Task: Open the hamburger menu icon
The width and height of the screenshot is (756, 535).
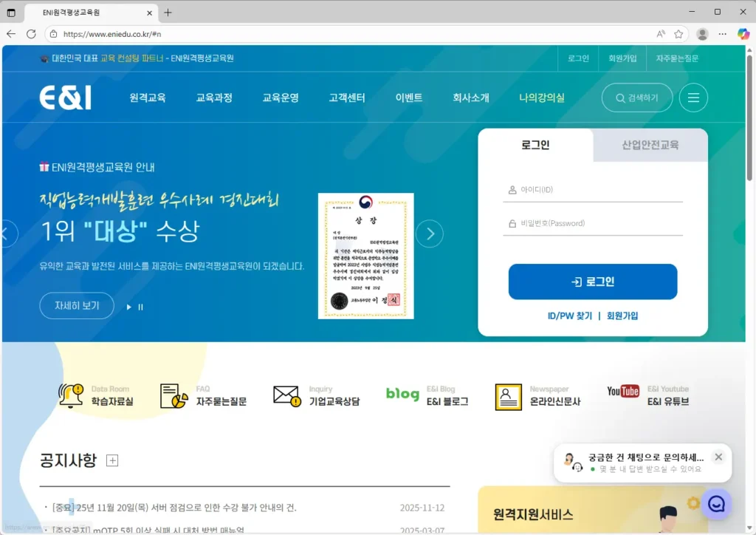Action: [x=693, y=98]
